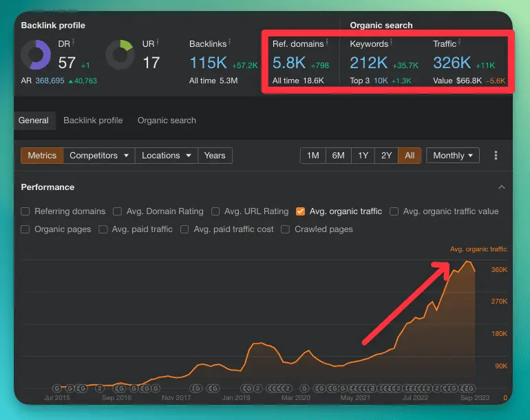The width and height of the screenshot is (530, 420).
Task: Open the 212K keywords link
Action: click(368, 63)
